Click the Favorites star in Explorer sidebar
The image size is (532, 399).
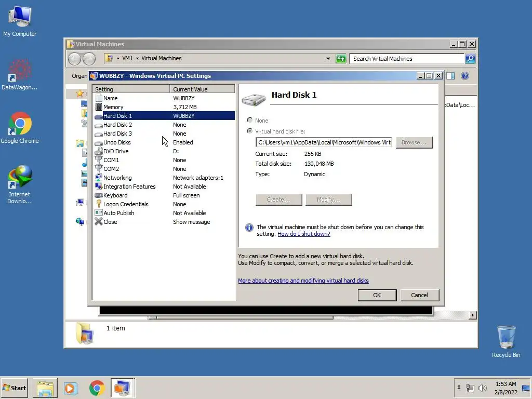(x=79, y=94)
